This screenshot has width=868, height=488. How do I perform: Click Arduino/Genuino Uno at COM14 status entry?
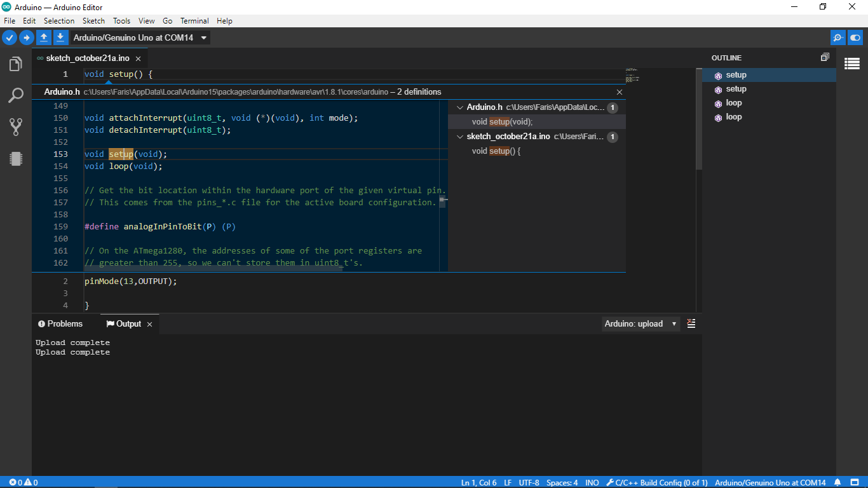coord(770,482)
